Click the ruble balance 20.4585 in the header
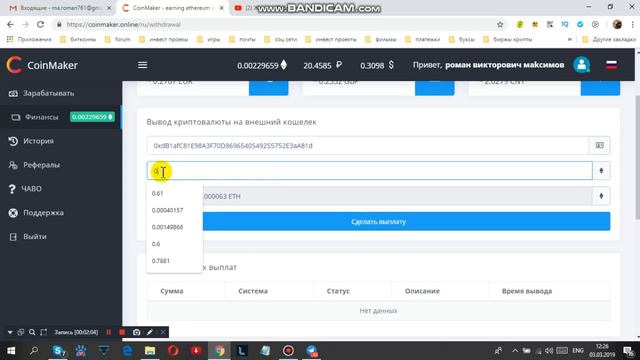Viewport: 640px width, 360px height. 322,65
